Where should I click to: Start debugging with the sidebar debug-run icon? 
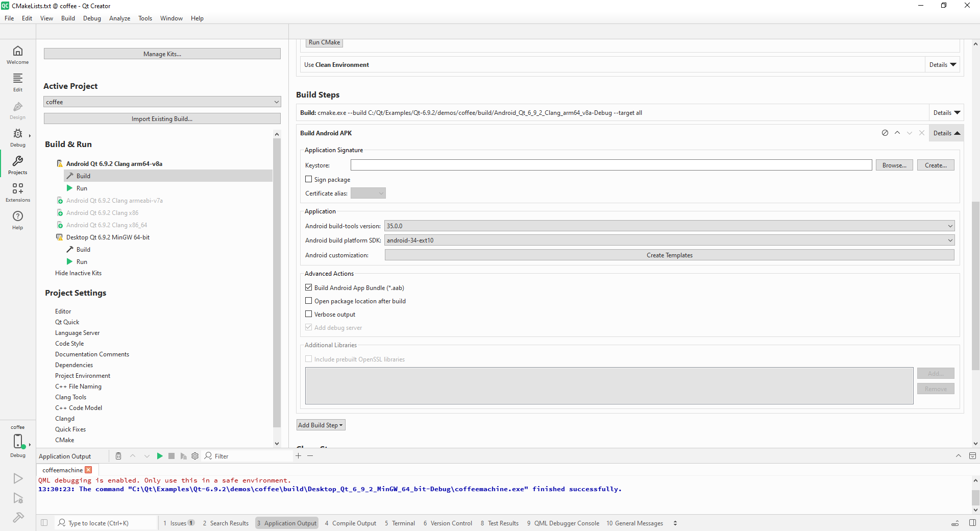pyautogui.click(x=18, y=498)
